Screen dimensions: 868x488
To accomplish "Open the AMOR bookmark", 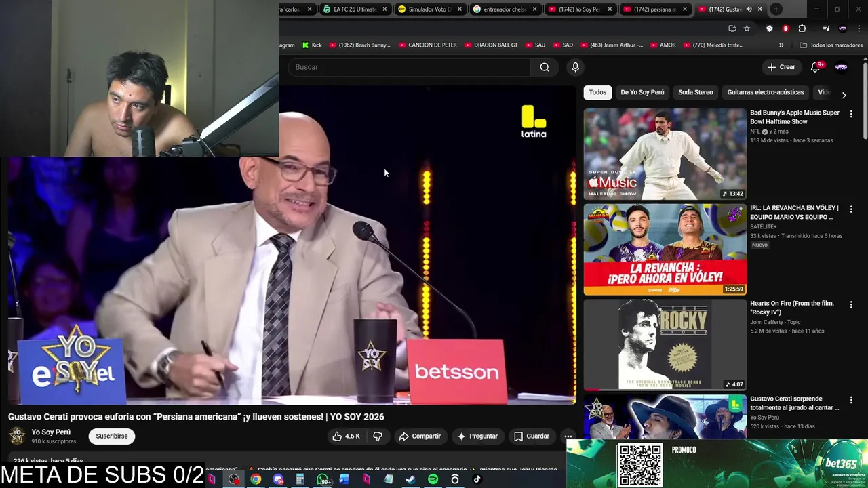I will (x=663, y=45).
